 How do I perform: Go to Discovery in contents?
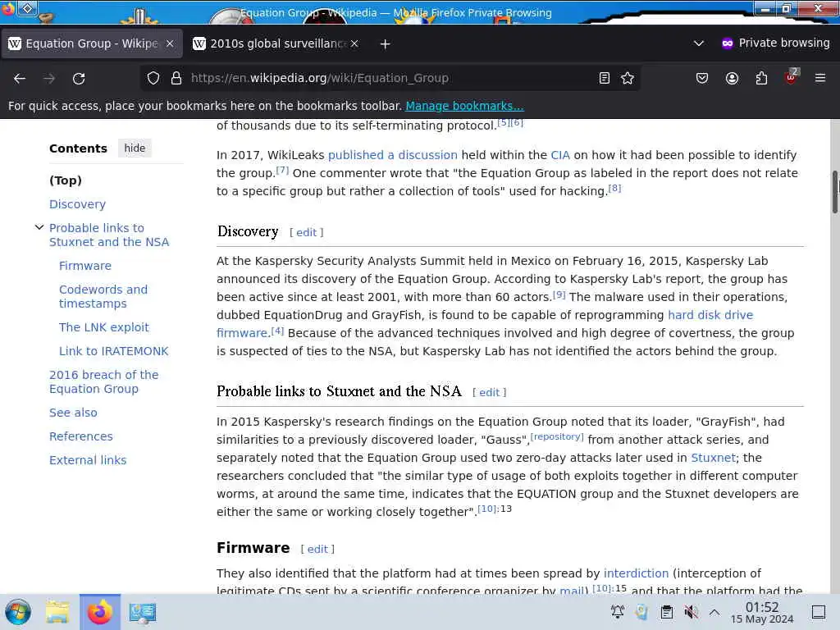pyautogui.click(x=78, y=204)
